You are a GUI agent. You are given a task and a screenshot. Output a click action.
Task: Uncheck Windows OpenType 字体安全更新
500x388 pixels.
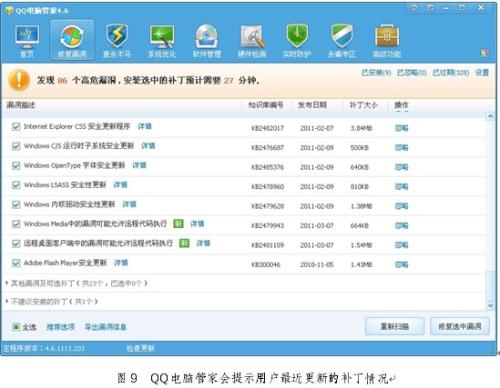click(16, 165)
